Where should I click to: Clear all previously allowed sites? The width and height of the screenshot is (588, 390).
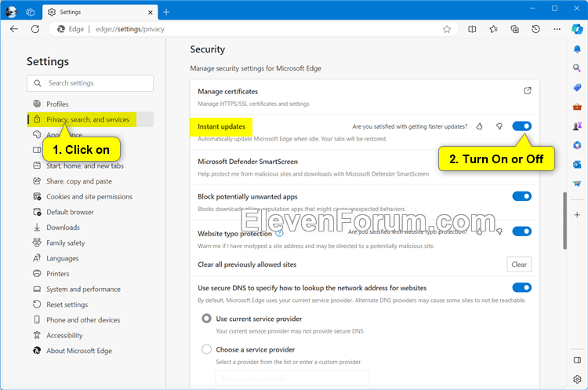pyautogui.click(x=519, y=264)
